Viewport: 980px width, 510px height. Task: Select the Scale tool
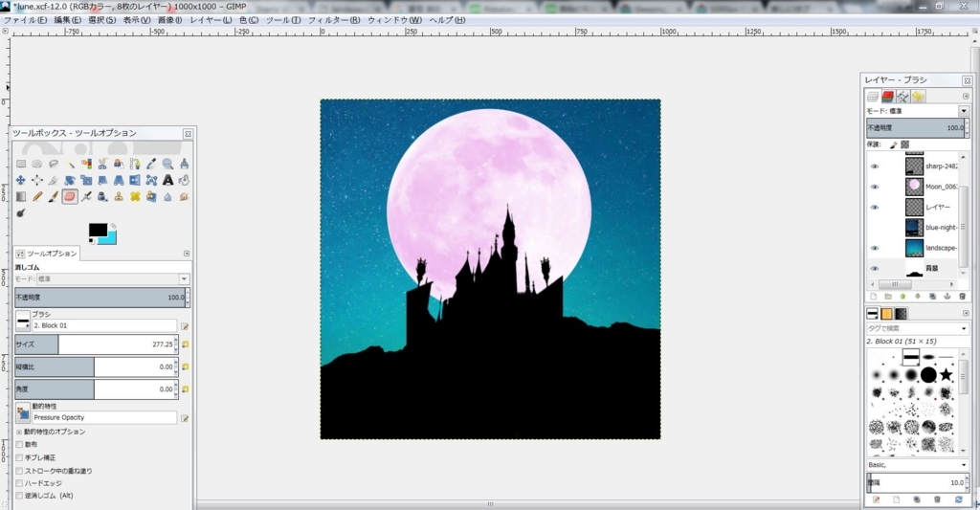[x=86, y=180]
